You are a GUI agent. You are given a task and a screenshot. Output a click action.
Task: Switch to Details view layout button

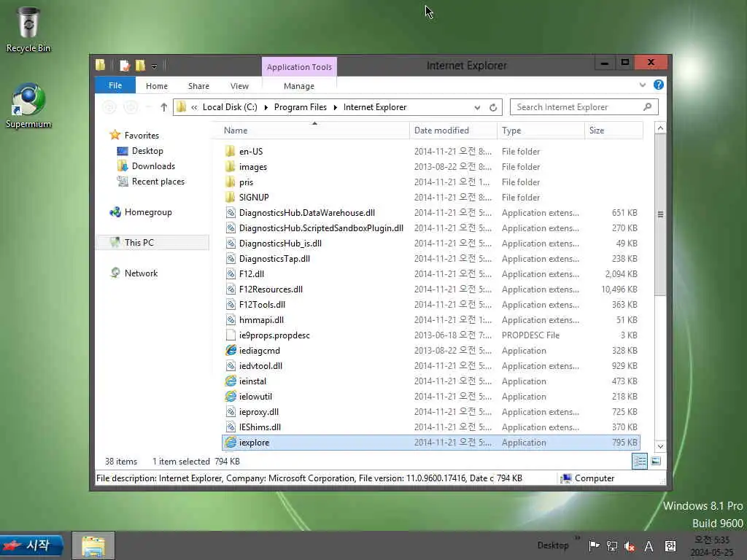click(x=640, y=461)
